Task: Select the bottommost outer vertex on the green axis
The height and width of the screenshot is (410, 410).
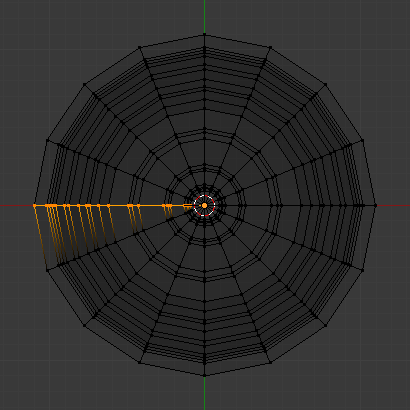Action: click(204, 376)
